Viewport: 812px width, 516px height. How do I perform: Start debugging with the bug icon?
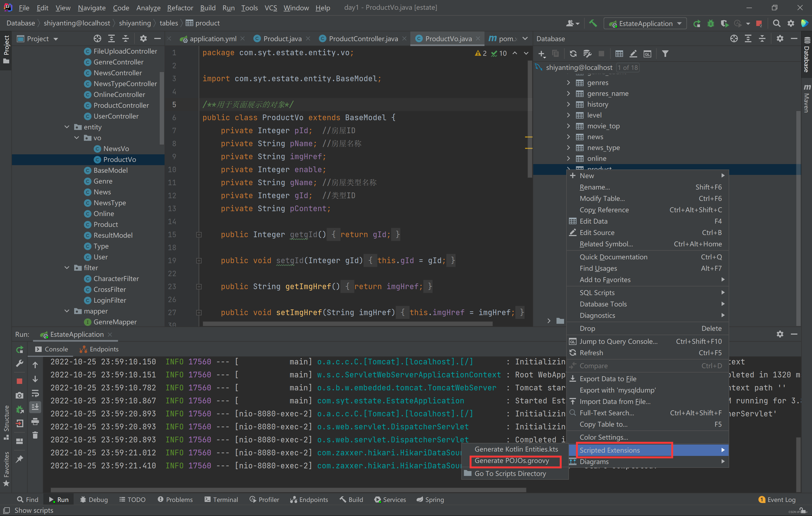point(710,24)
